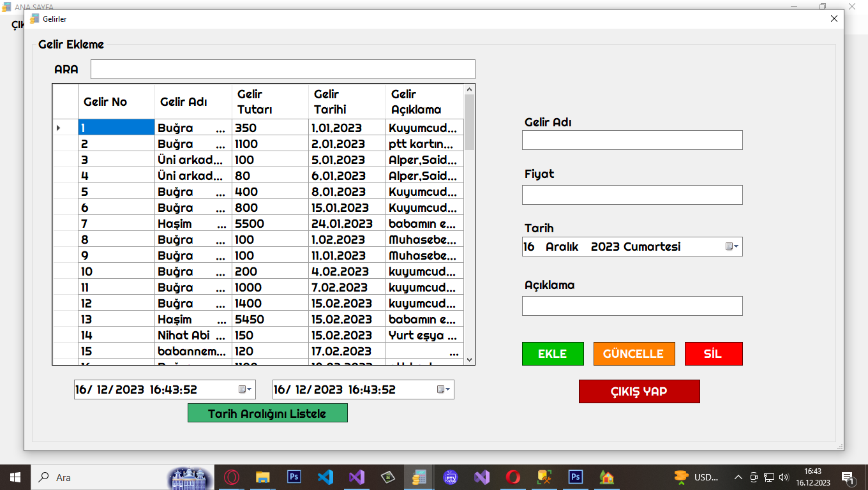This screenshot has width=868, height=490.
Task: Show hidden system tray icons
Action: (738, 477)
